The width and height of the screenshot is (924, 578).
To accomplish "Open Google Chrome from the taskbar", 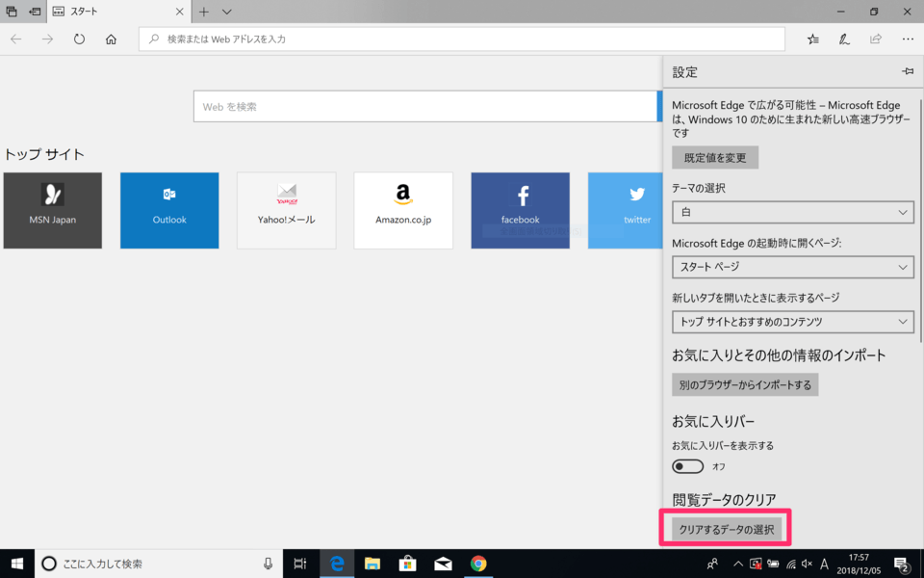I will click(478, 564).
